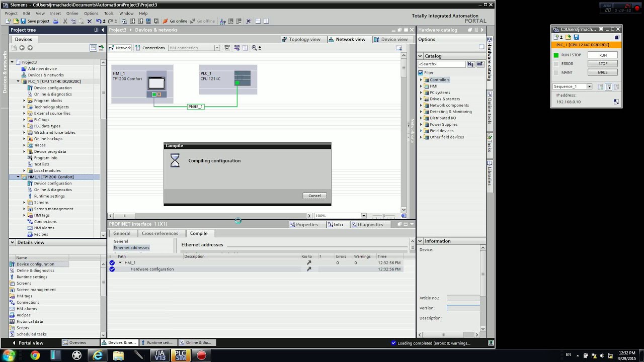Click catalog search downward icon
Image resolution: width=644 pixels, height=362 pixels.
470,64
